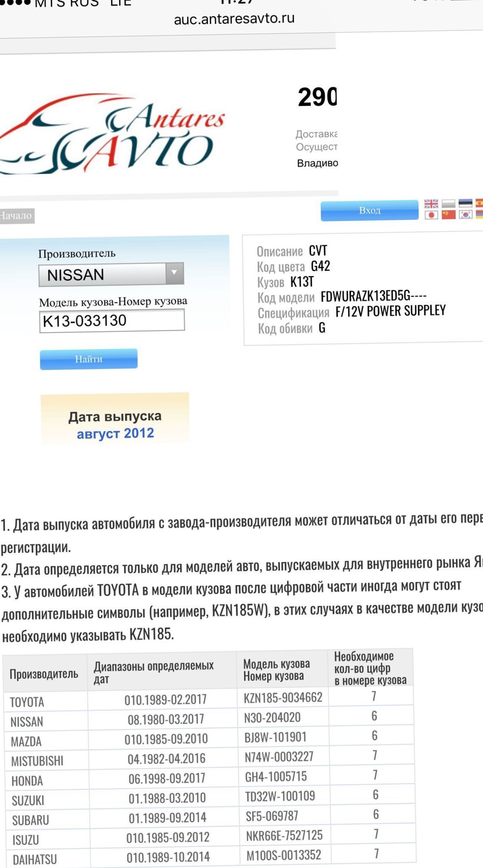Click the date range "010.1989-10.2014"

pos(168,857)
